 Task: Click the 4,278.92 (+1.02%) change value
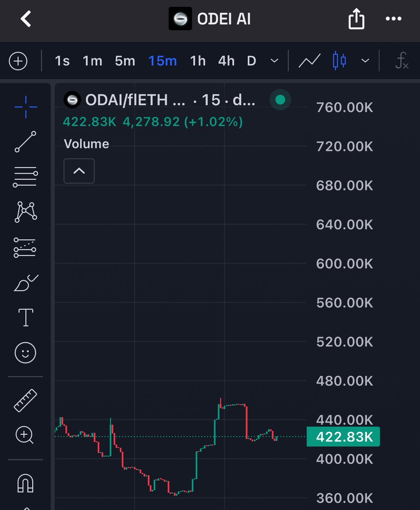click(183, 122)
